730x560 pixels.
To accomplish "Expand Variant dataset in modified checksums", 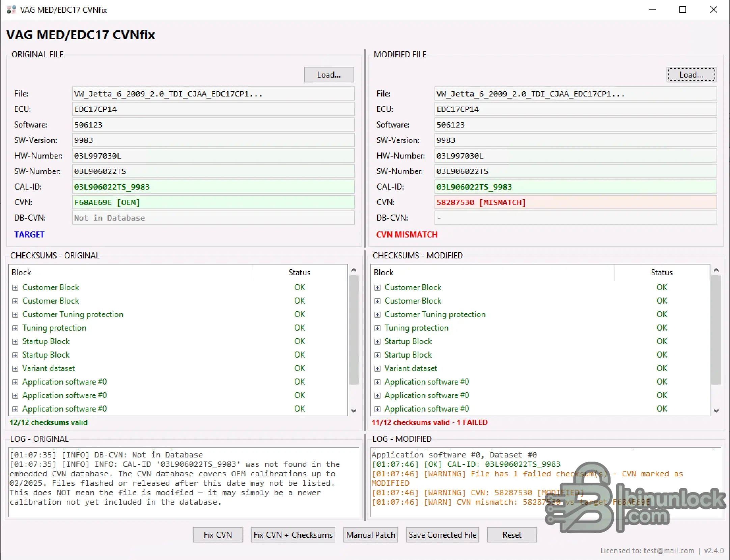I will [377, 368].
